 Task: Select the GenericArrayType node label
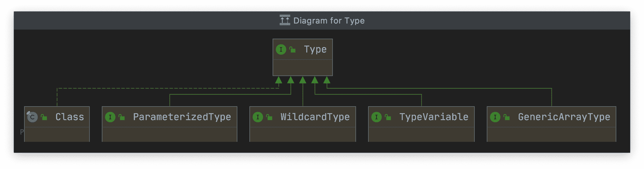(564, 117)
